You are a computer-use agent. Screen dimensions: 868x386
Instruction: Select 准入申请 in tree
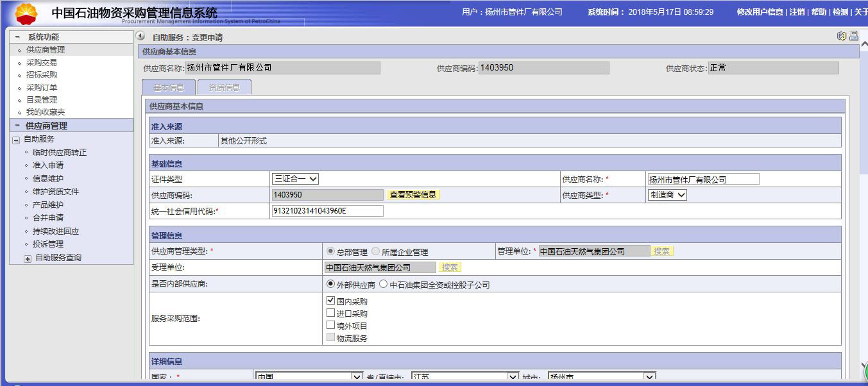pyautogui.click(x=48, y=165)
